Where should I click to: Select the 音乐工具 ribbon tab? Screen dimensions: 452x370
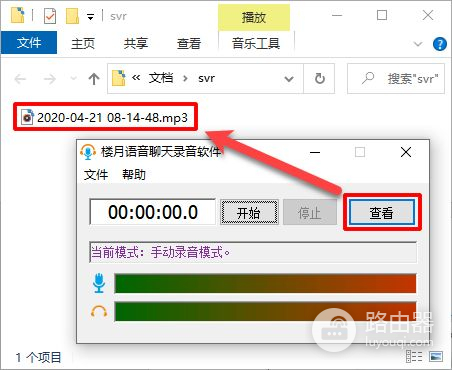point(256,43)
